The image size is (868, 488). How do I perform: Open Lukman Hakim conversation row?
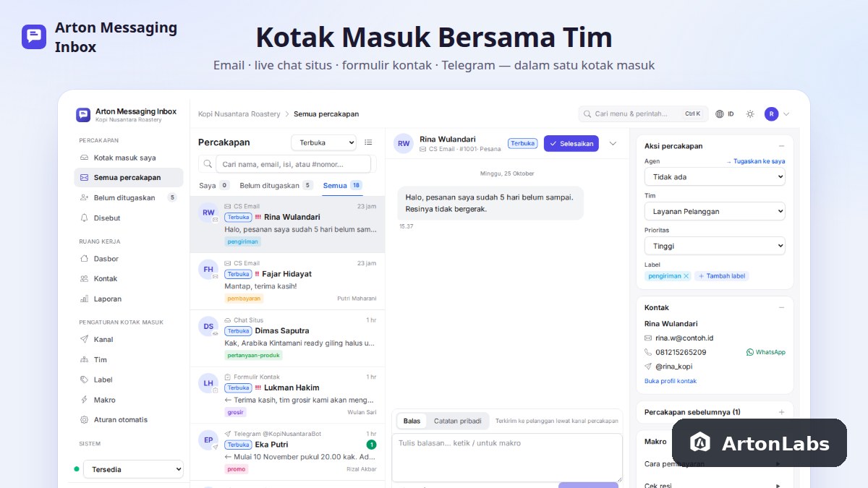pos(288,395)
